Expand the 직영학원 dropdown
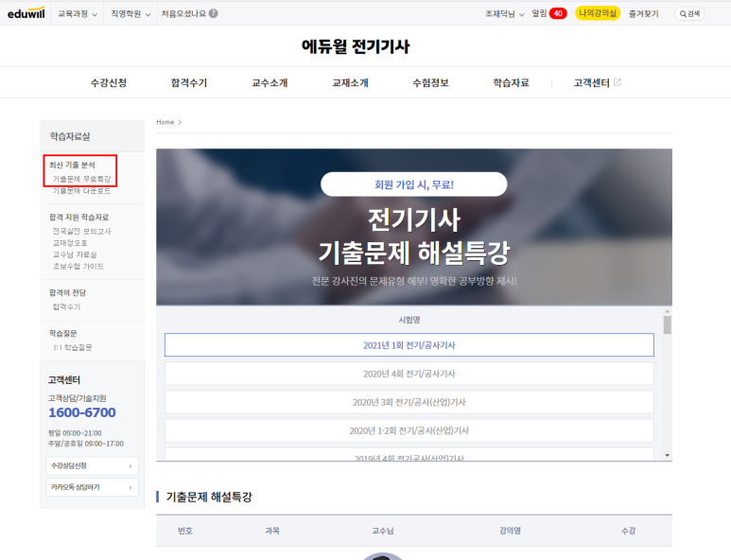 (x=131, y=14)
